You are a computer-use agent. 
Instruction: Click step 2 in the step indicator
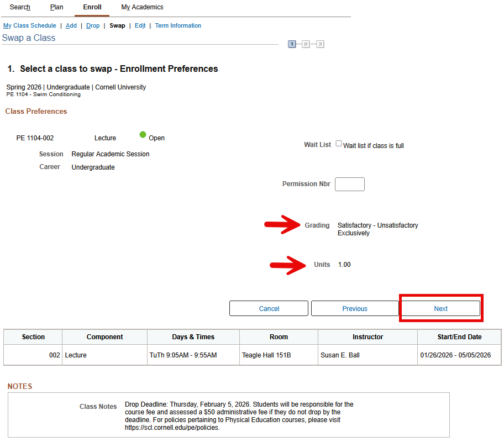click(306, 44)
